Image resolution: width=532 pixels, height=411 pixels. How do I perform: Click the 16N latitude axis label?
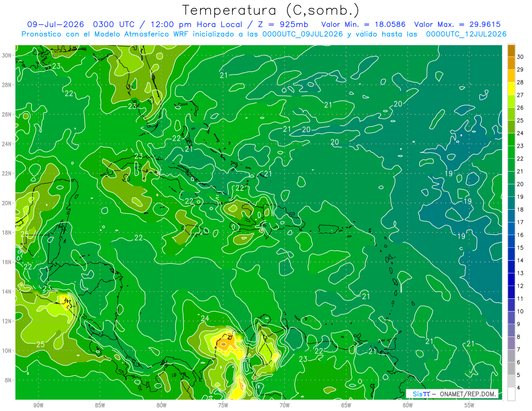tap(7, 262)
